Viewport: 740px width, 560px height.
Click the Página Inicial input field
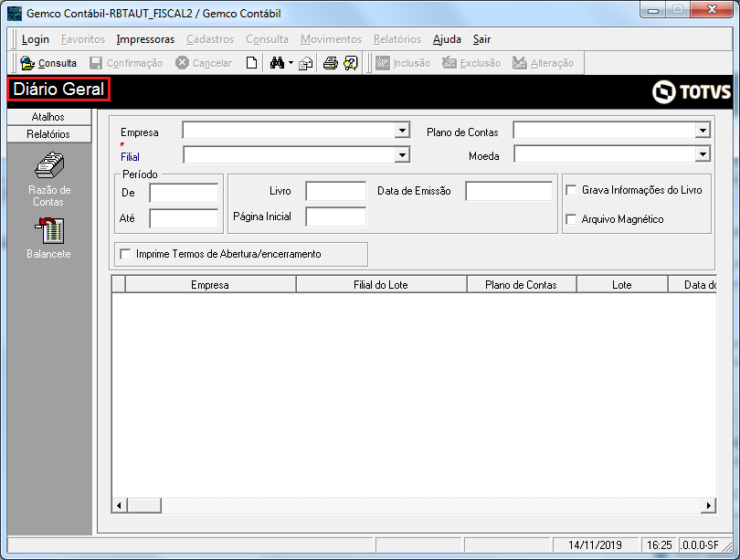pos(336,217)
